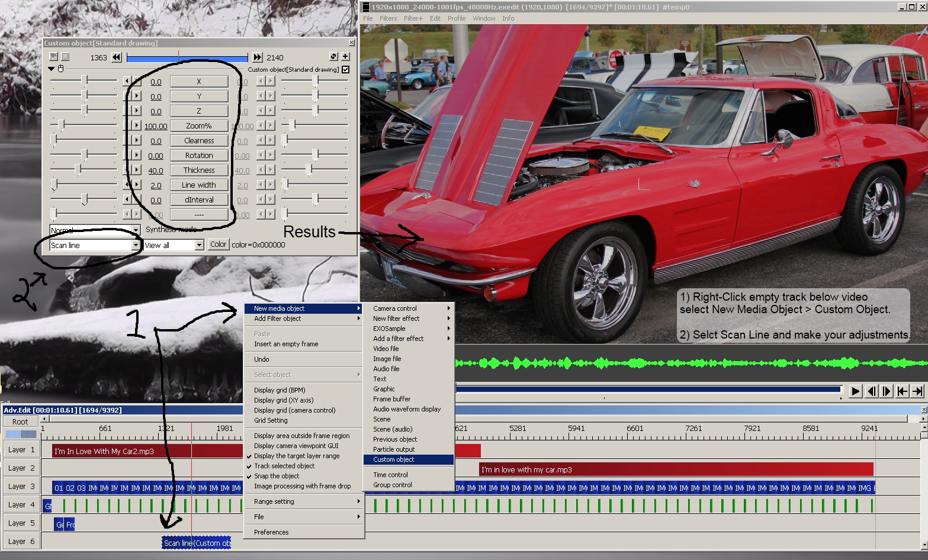Toggle Track selected object option
928x560 pixels.
[x=284, y=466]
